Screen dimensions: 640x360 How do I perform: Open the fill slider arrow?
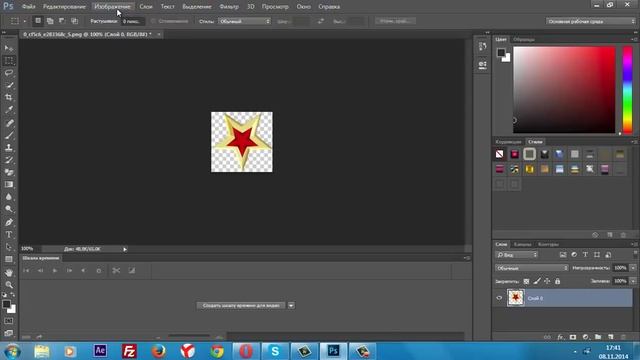coord(633,281)
